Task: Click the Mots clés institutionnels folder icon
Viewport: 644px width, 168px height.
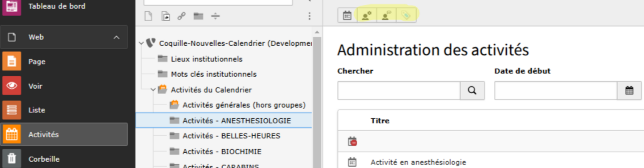Action: pyautogui.click(x=162, y=74)
